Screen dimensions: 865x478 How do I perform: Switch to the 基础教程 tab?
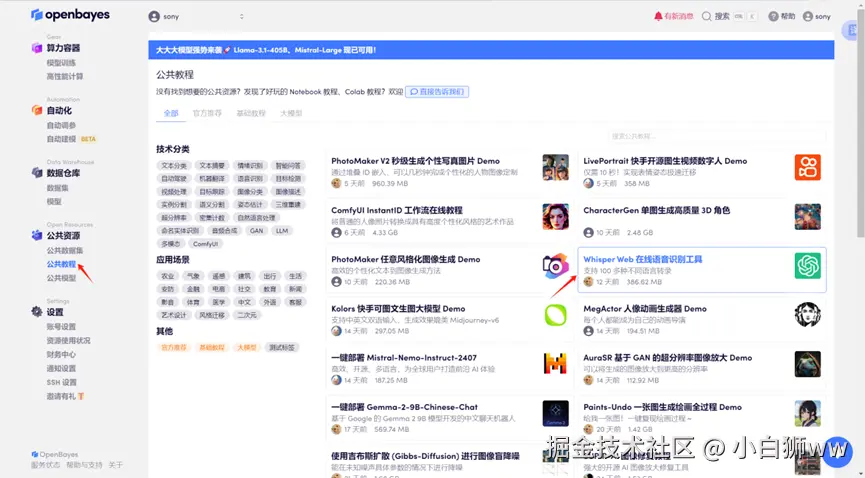(251, 113)
